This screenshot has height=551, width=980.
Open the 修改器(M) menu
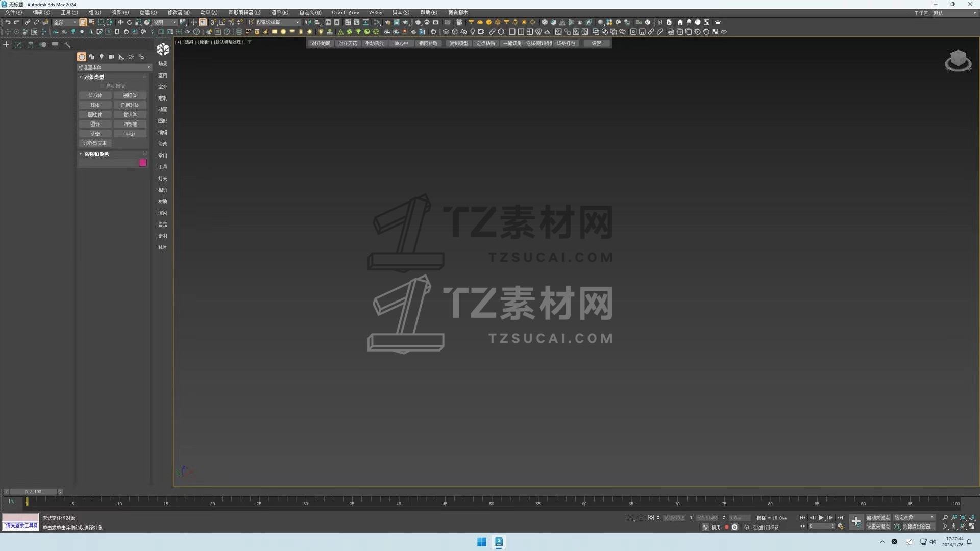[x=178, y=12]
